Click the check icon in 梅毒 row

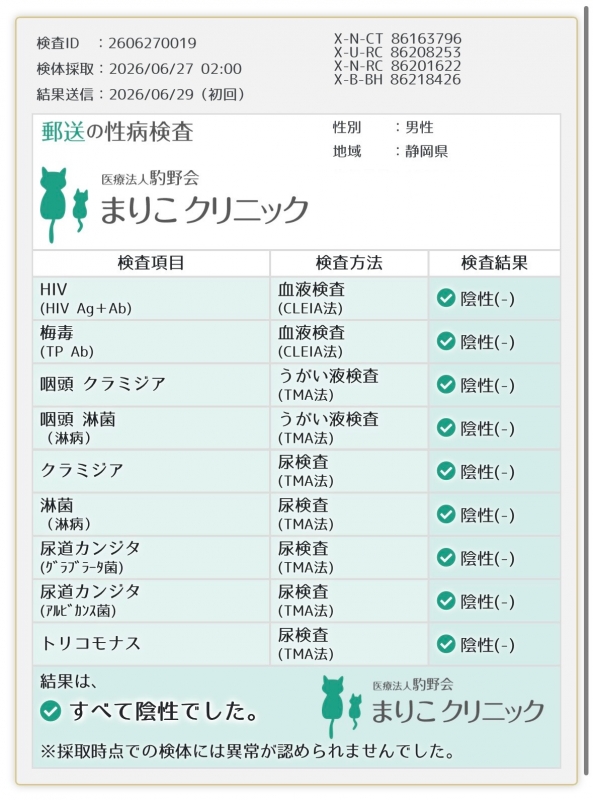446,341
